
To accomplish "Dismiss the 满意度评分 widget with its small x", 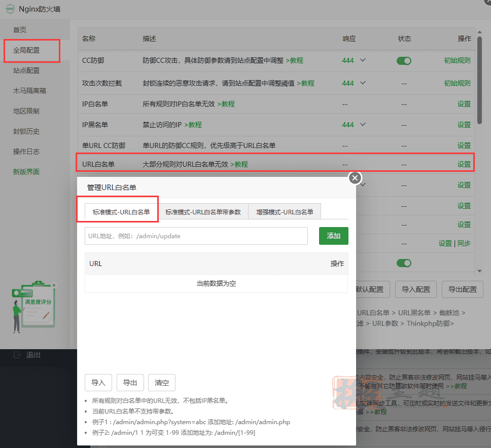I will coord(54,285).
